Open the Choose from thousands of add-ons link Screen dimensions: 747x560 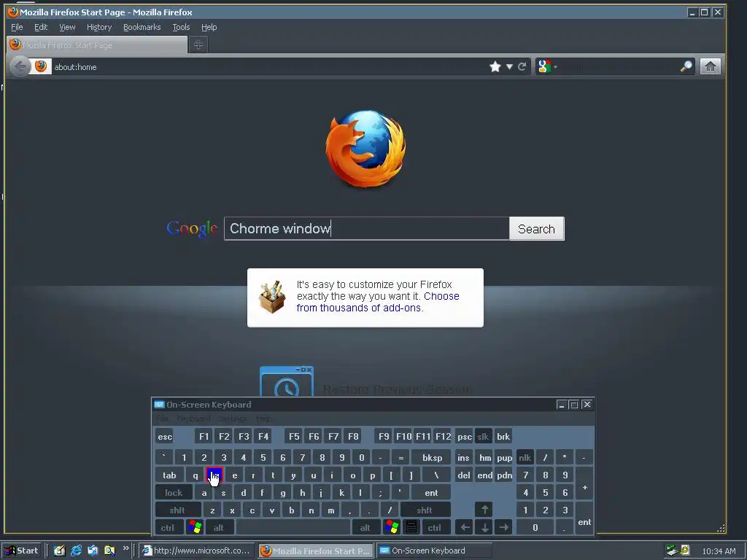378,302
